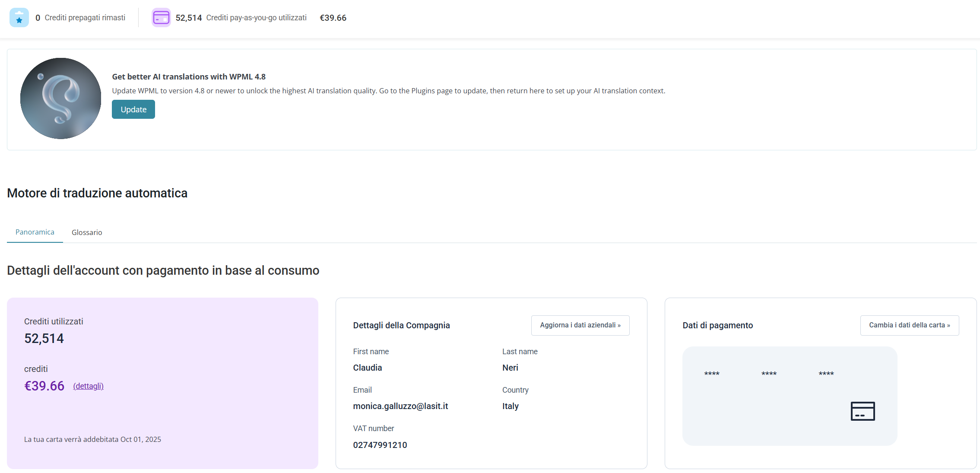Switch to the Glossario tab
Image resolution: width=980 pixels, height=473 pixels.
pyautogui.click(x=87, y=232)
